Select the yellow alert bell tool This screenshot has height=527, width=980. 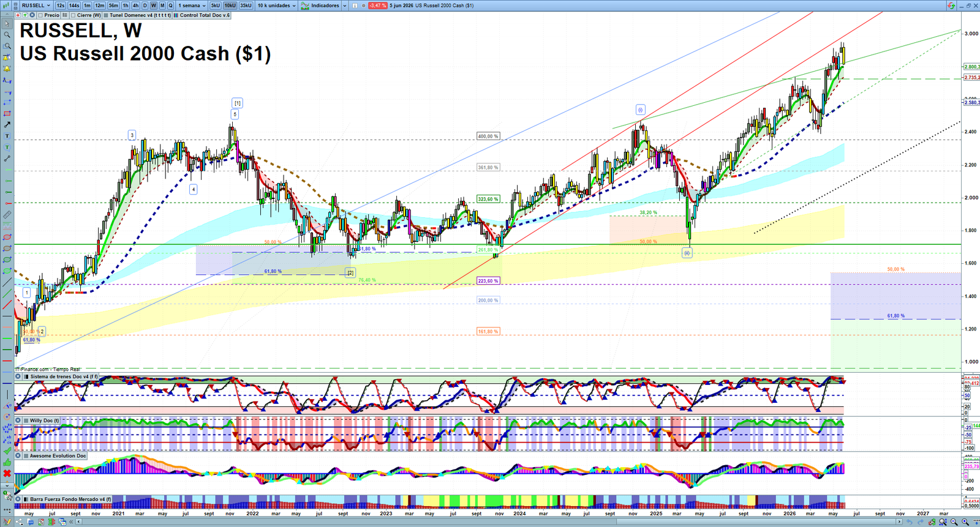pyautogui.click(x=7, y=69)
